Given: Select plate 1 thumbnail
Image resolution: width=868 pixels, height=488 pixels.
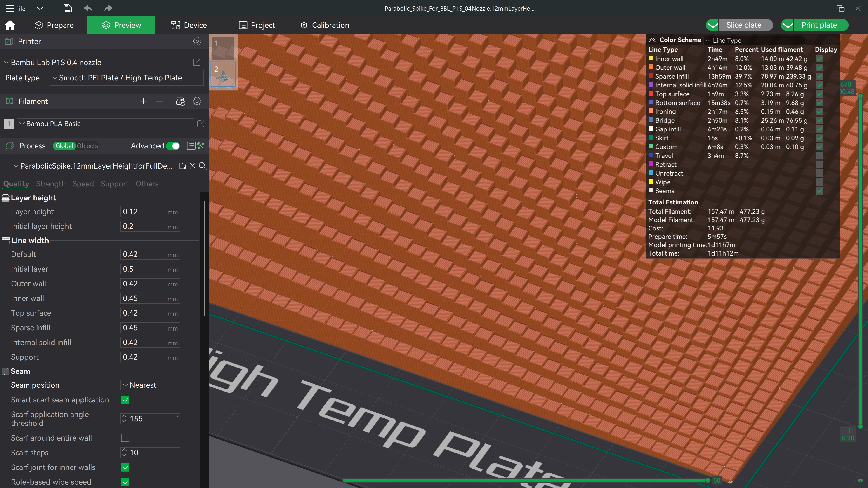Looking at the screenshot, I should pos(223,48).
